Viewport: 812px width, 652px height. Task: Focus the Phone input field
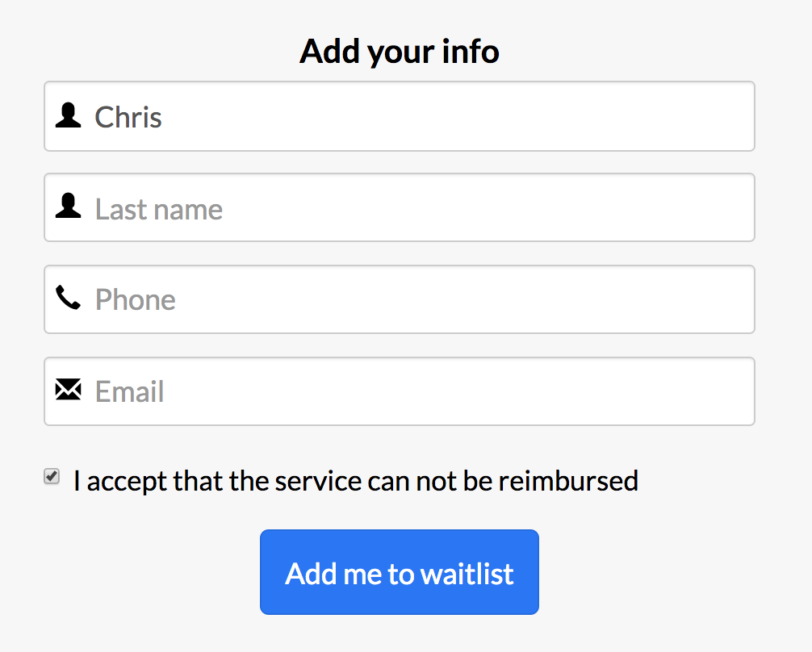pos(400,299)
